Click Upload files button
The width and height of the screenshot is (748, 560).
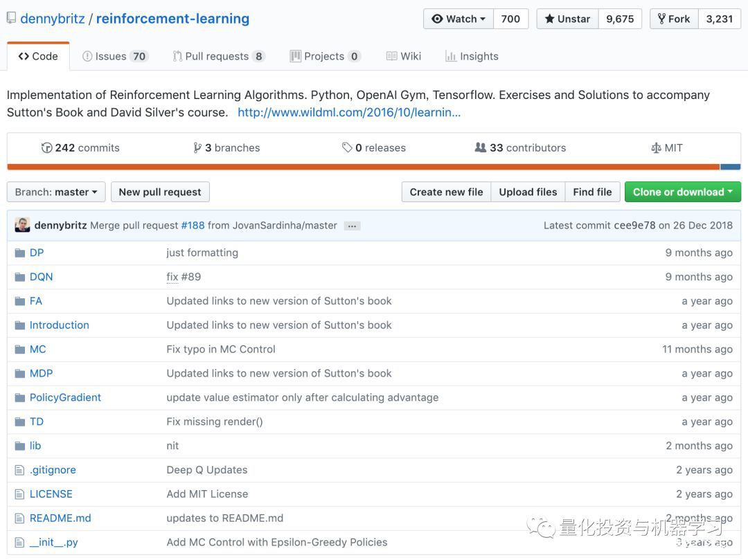(528, 192)
